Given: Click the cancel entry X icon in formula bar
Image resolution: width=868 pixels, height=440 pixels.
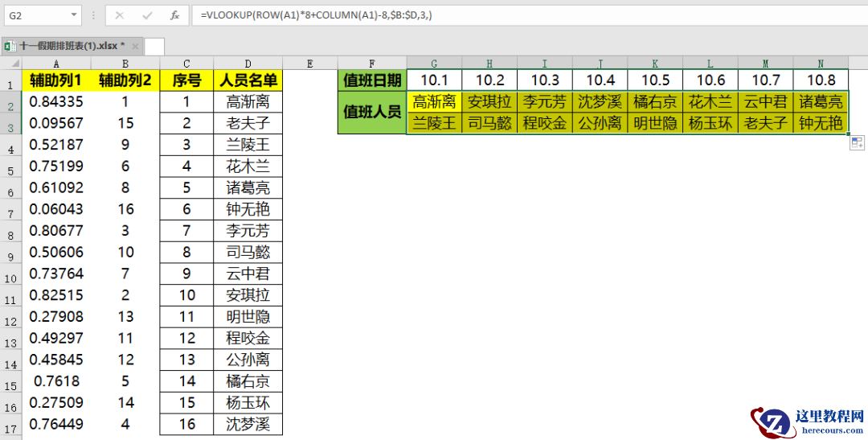Looking at the screenshot, I should 120,15.
